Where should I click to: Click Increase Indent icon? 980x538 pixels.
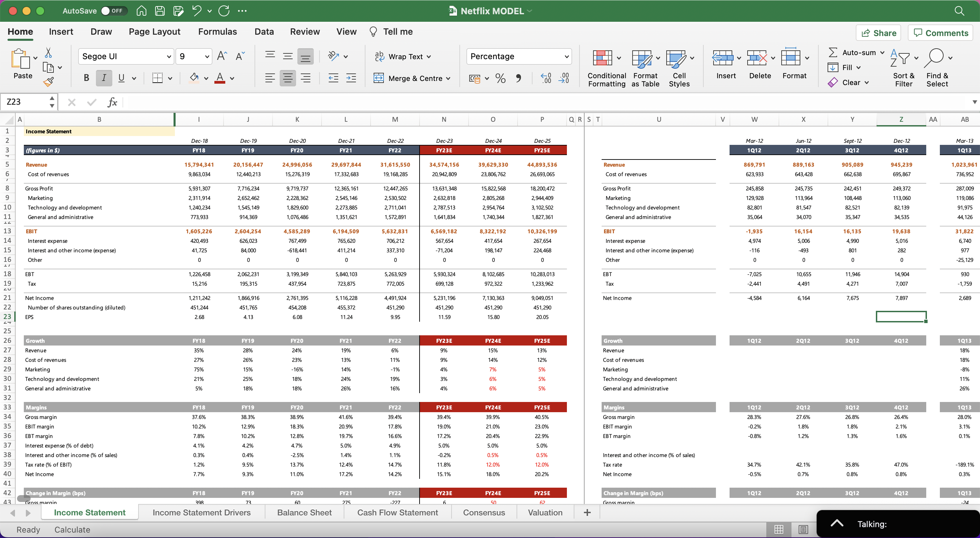pos(351,78)
